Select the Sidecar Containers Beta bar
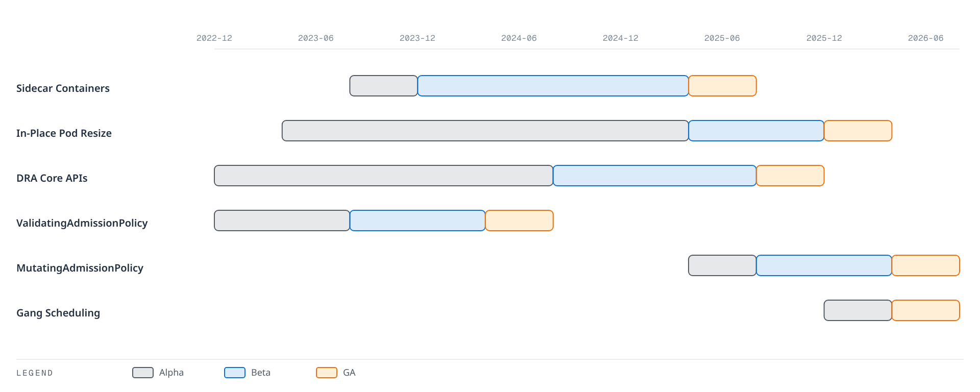 pyautogui.click(x=553, y=86)
